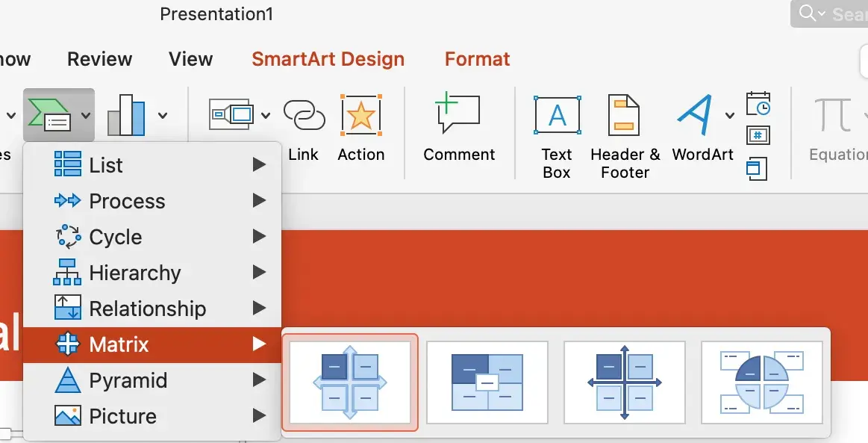Open the Chart dropdown arrow
This screenshot has width=868, height=443.
pyautogui.click(x=162, y=116)
